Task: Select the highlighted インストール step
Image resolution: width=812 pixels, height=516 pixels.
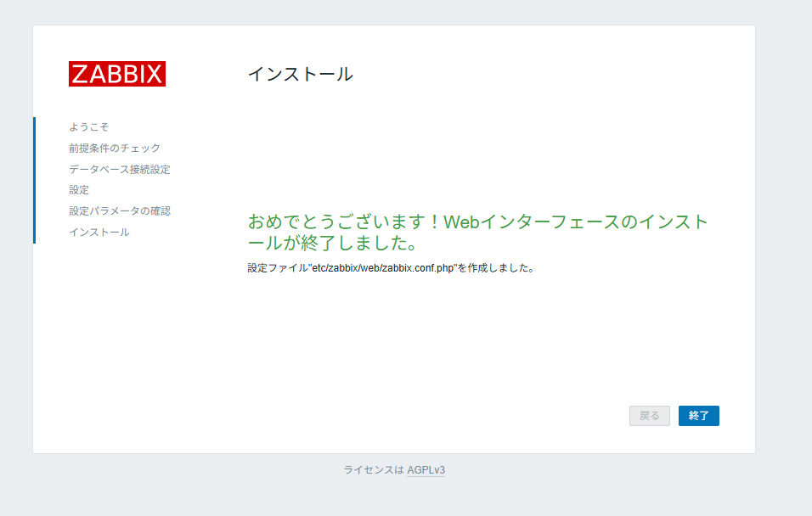Action: 99,231
